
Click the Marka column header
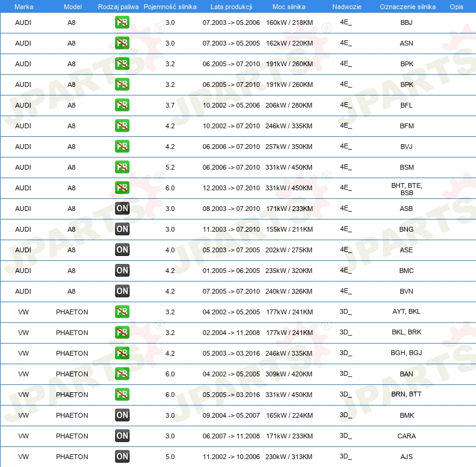point(23,7)
